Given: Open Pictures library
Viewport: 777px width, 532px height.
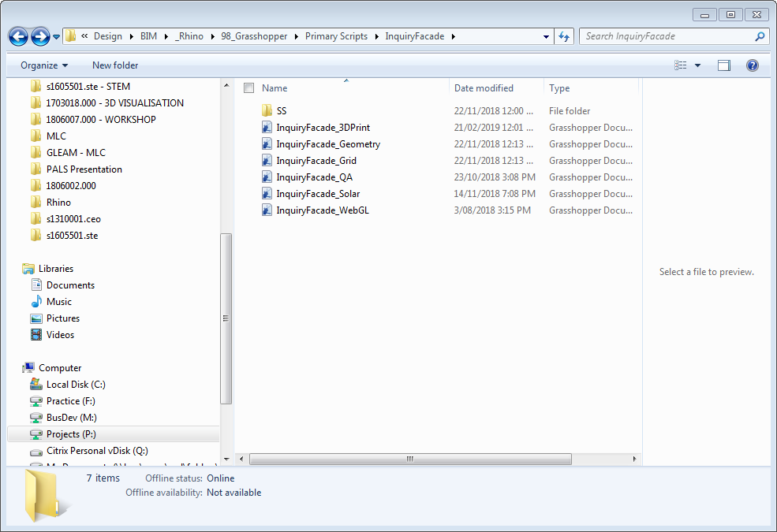Looking at the screenshot, I should 63,318.
